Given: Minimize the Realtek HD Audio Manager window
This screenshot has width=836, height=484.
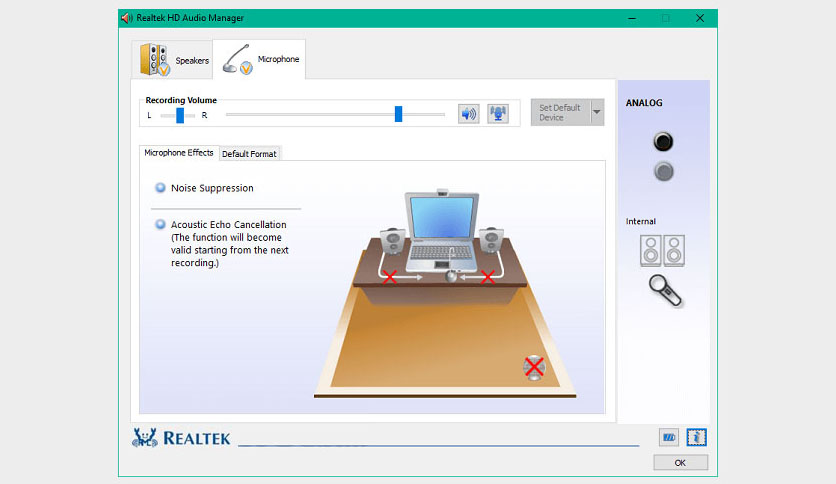Looking at the screenshot, I should (632, 18).
